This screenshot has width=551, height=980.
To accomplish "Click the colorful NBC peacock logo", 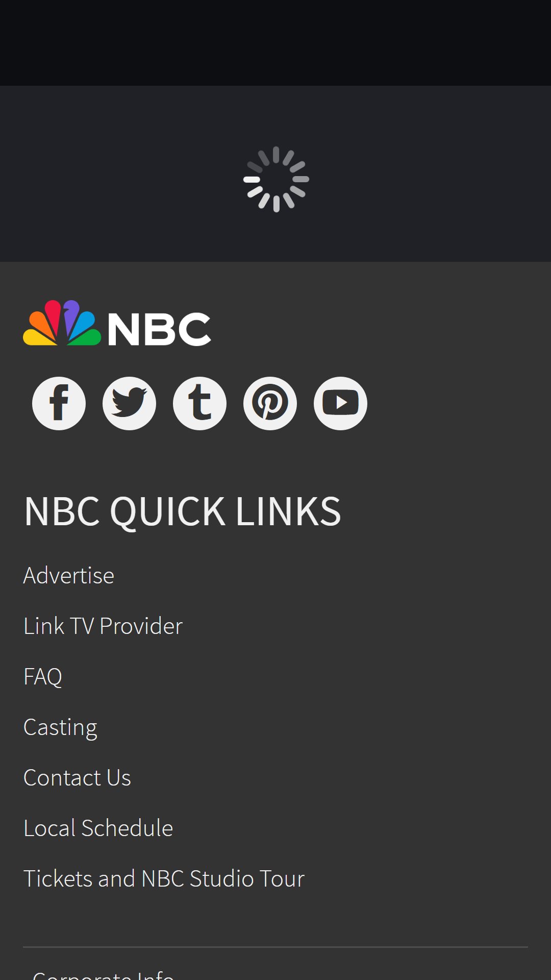I will (62, 323).
